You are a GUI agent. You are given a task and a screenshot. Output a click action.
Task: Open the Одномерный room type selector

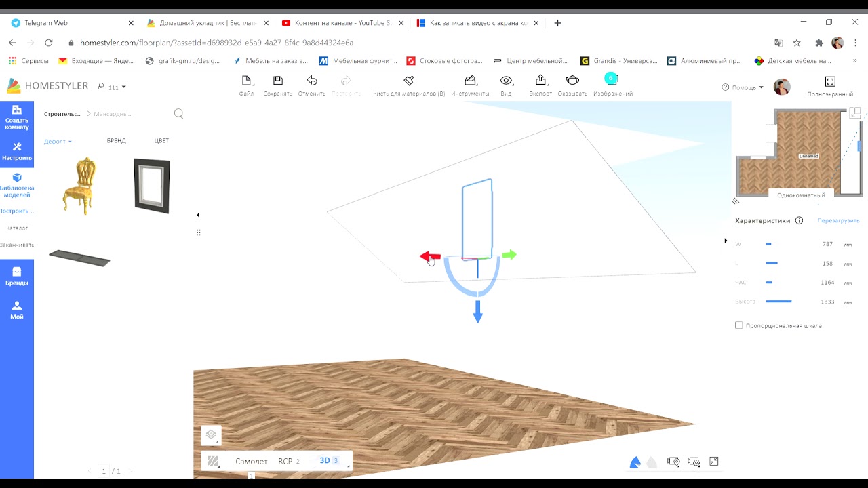801,195
